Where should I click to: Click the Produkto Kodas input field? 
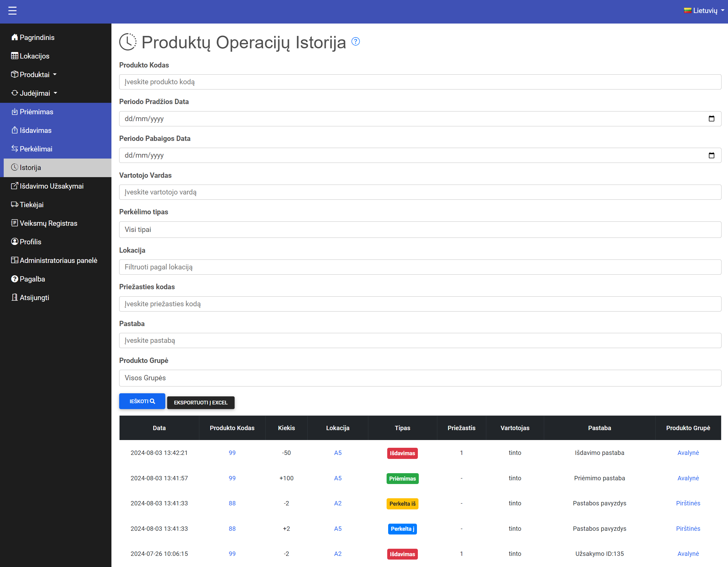coord(420,82)
